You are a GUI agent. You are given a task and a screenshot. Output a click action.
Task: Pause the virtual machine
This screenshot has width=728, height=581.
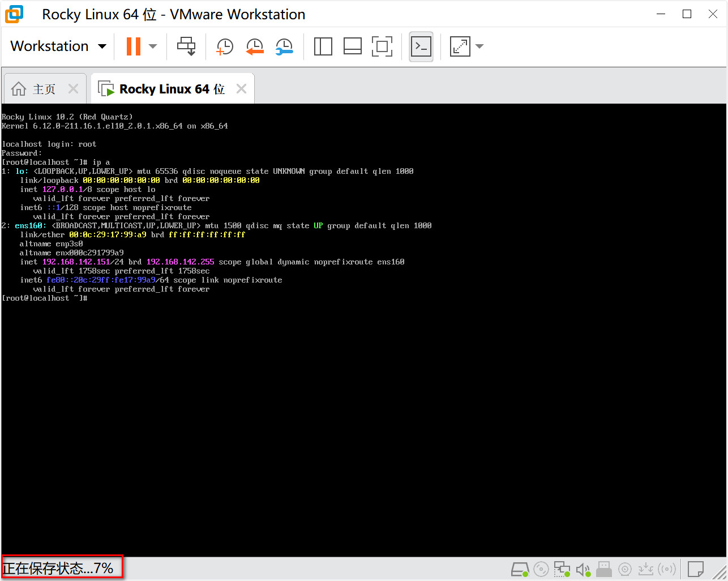[x=134, y=46]
